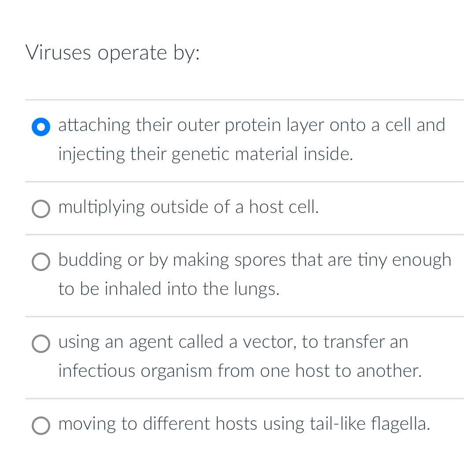Select the option about tail-like flagella

point(41,426)
